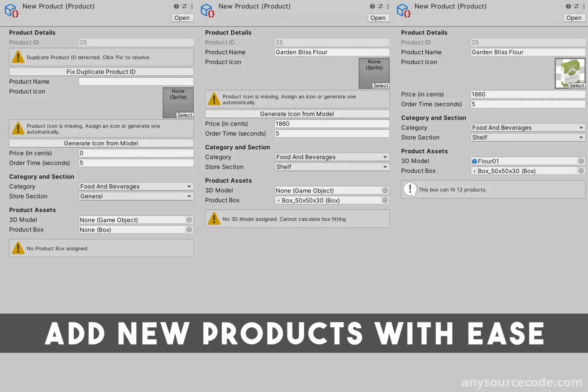Click empty Product Name field in left panel
Viewport: 588px width, 392px height.
point(136,81)
